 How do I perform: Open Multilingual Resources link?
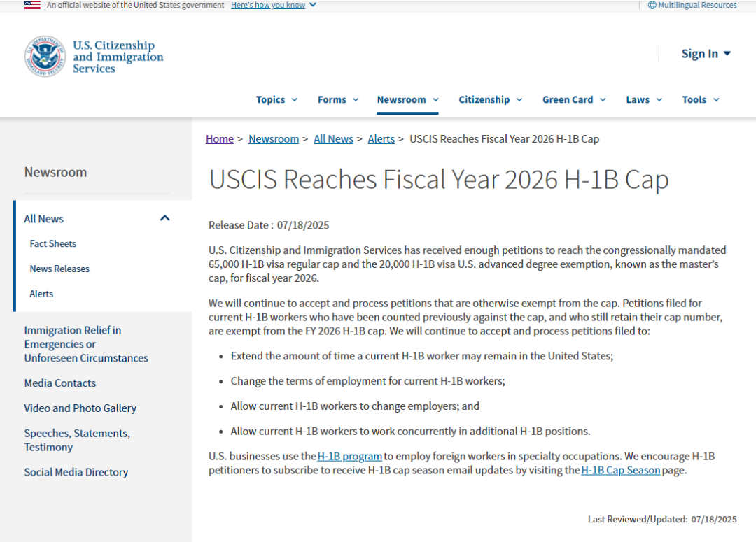pos(697,5)
